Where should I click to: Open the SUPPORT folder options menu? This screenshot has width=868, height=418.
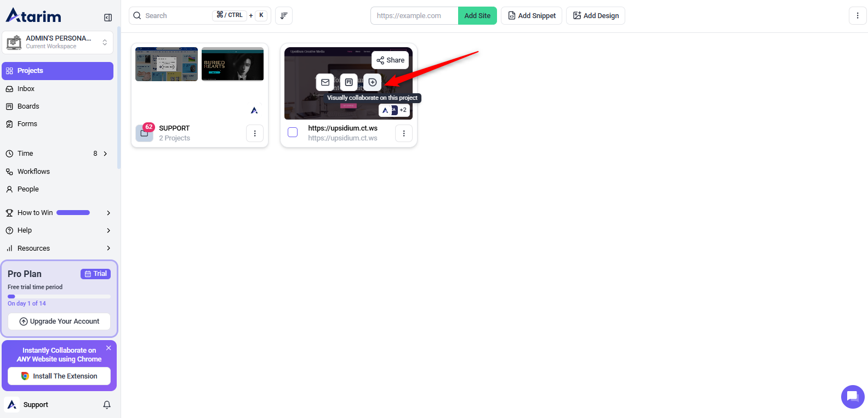click(255, 133)
